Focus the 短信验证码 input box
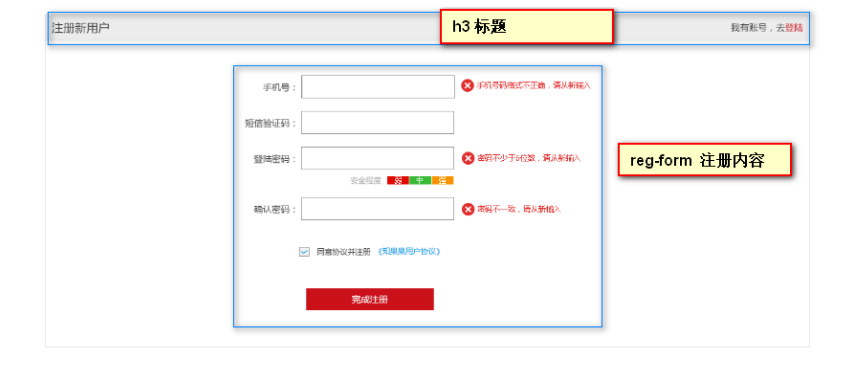Viewport: 863px width, 372px height. [x=377, y=123]
